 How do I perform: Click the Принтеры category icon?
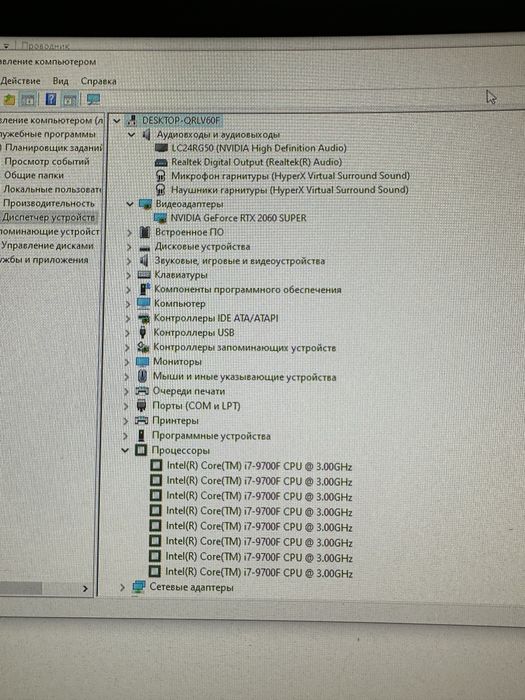pos(141,421)
